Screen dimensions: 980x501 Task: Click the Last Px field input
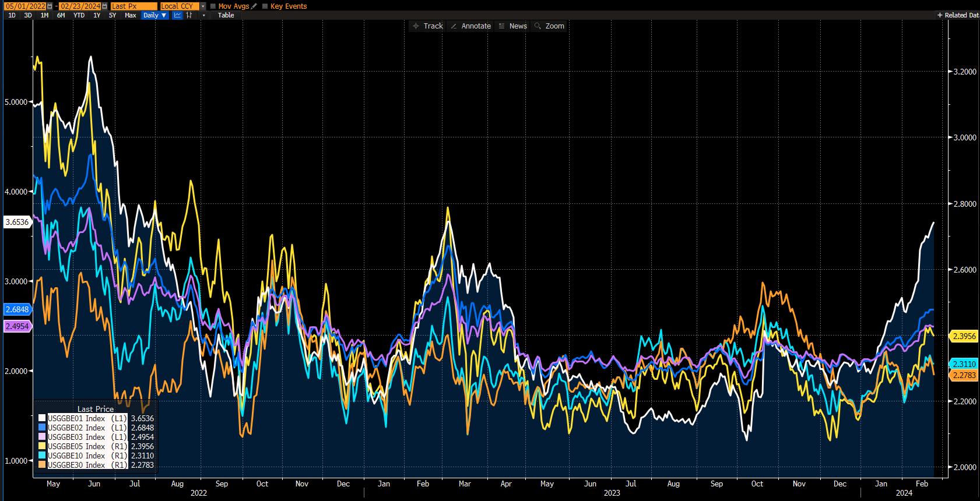[x=134, y=6]
